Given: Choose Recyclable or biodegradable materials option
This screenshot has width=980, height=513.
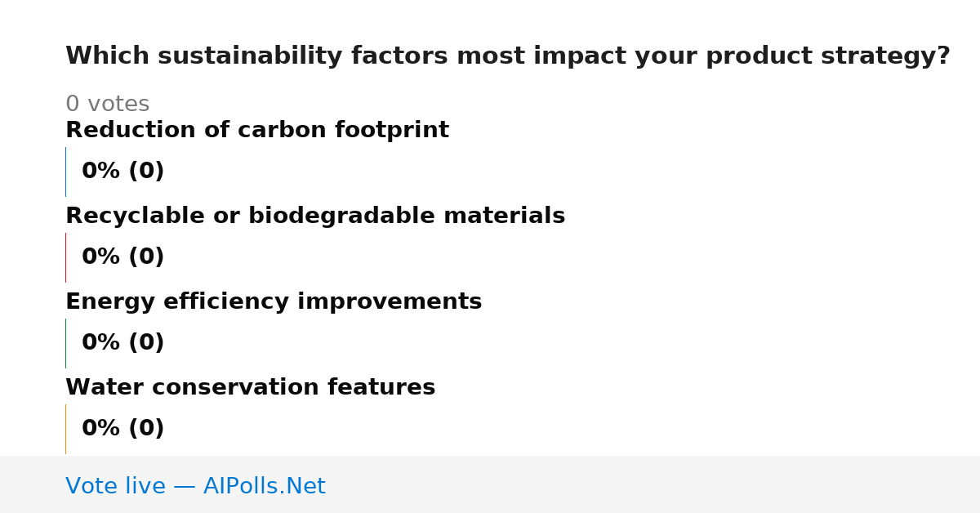Looking at the screenshot, I should coord(315,216).
